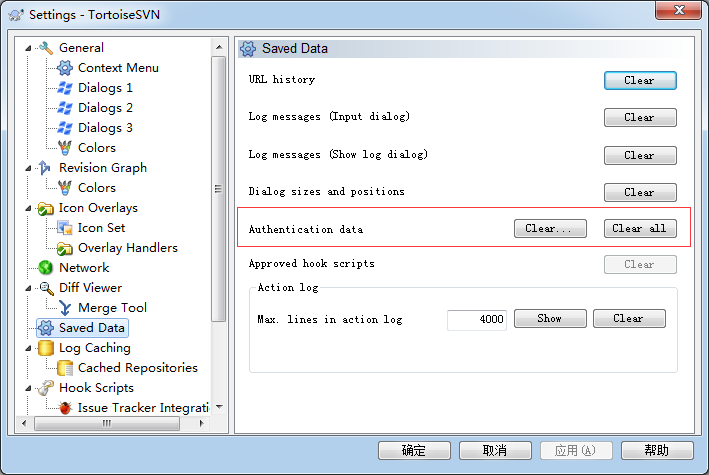Viewport: 709px width, 475px height.
Task: Click the Issue Tracker Integration bug icon
Action: pyautogui.click(x=65, y=408)
